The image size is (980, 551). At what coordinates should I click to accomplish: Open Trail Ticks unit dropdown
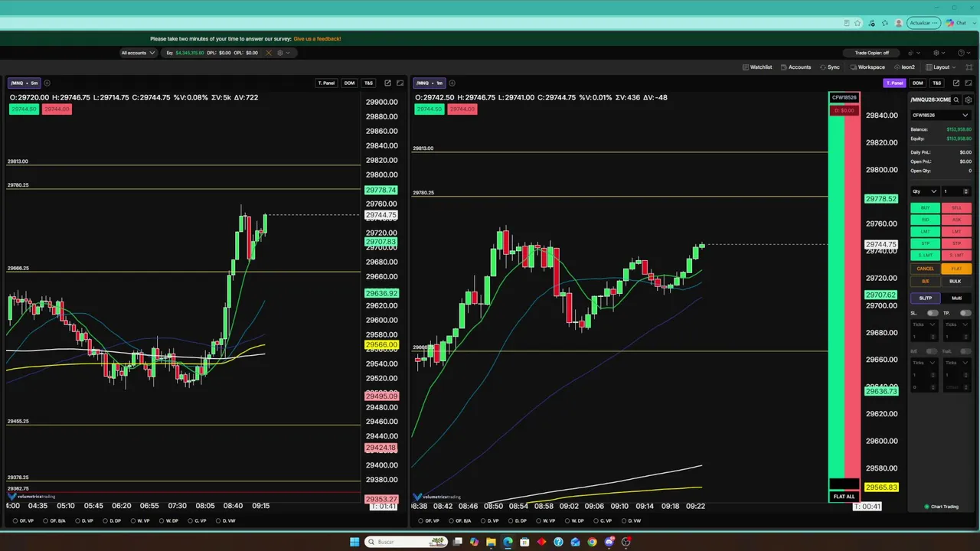click(x=957, y=363)
